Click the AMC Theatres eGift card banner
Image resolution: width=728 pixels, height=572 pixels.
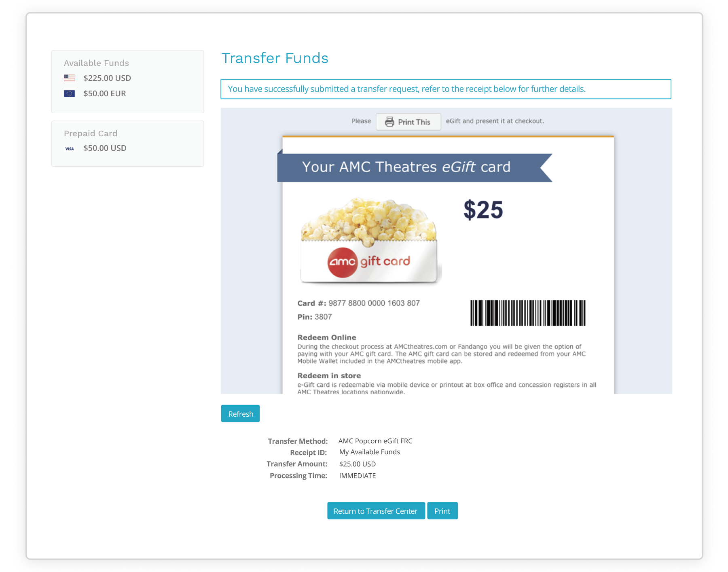[x=406, y=166]
